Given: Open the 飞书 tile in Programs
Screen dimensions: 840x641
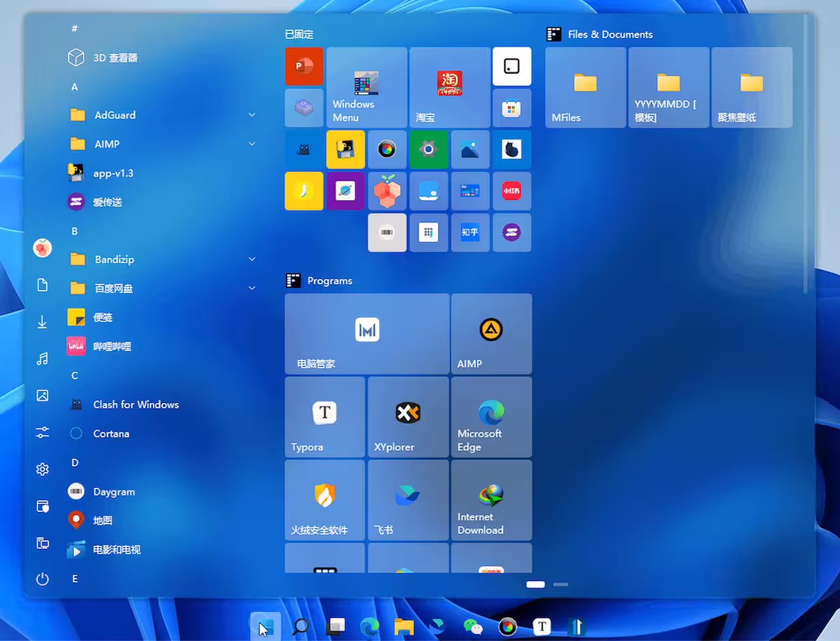Looking at the screenshot, I should coord(408,501).
